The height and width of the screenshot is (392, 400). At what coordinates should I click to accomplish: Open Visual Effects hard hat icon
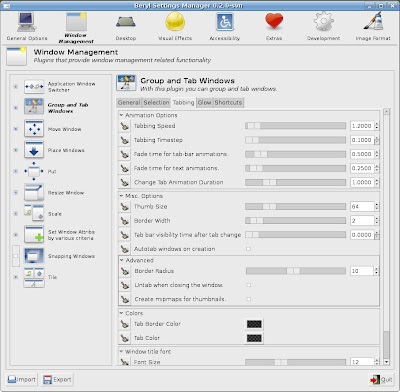[175, 22]
